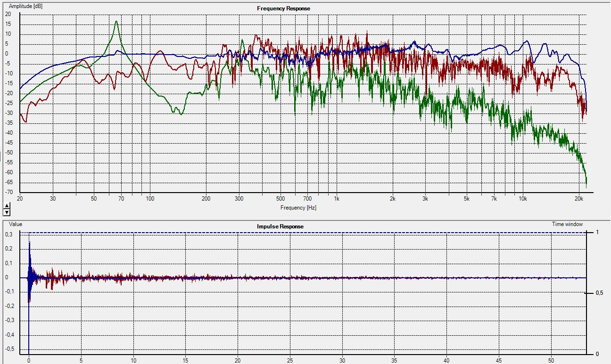Image resolution: width=611 pixels, height=364 pixels.
Task: Click the "Frequency Response" chart title
Action: 283,8
